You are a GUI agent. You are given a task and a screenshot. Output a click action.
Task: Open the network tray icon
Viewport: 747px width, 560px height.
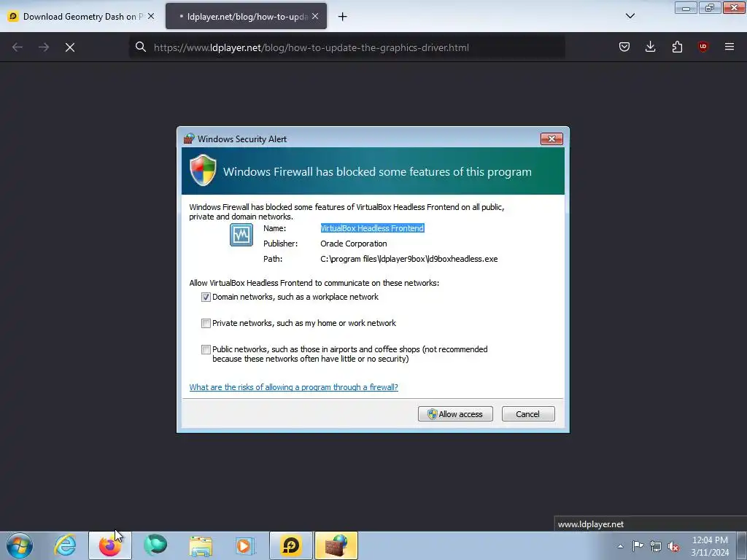pyautogui.click(x=656, y=546)
